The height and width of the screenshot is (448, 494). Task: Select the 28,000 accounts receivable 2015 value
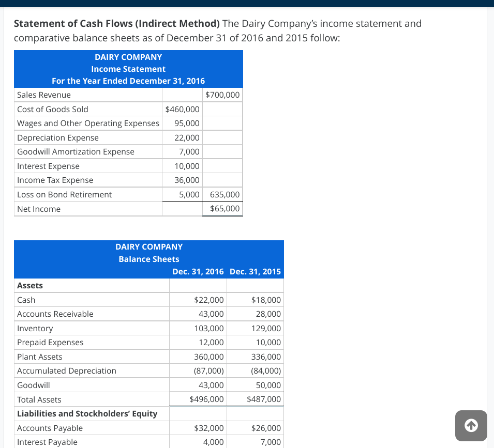tap(268, 314)
